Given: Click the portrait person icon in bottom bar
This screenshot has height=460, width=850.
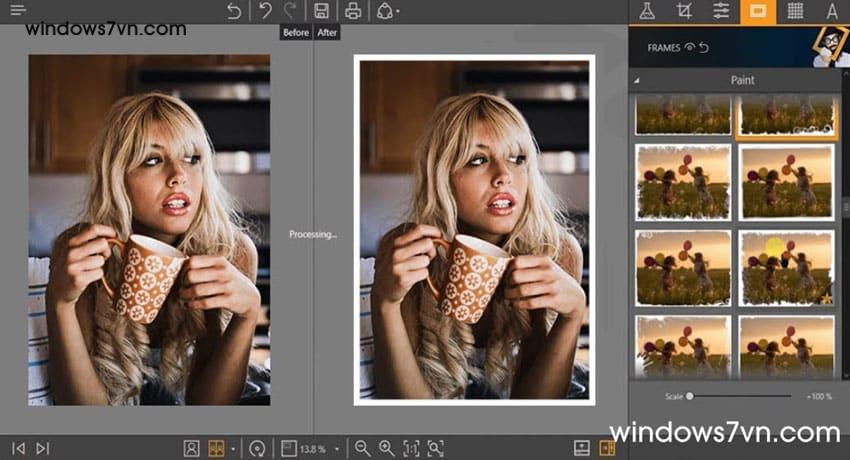Looking at the screenshot, I should pyautogui.click(x=191, y=448).
